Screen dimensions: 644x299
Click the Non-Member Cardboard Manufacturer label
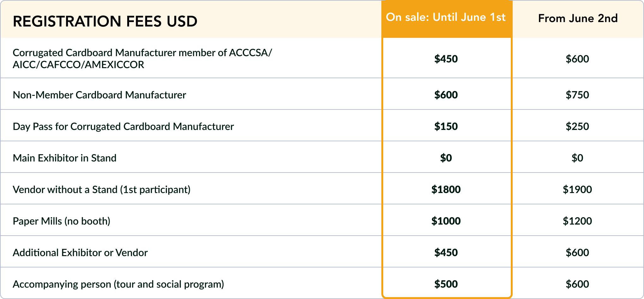click(x=99, y=95)
